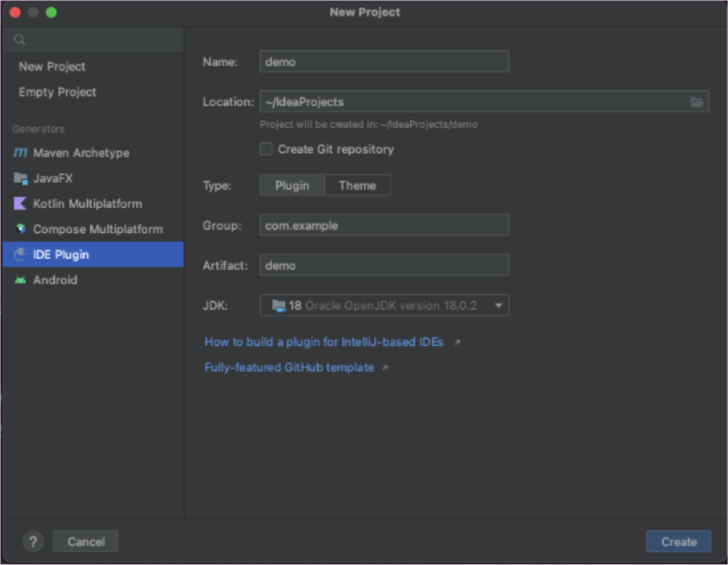Focus the Group input field

tap(384, 226)
